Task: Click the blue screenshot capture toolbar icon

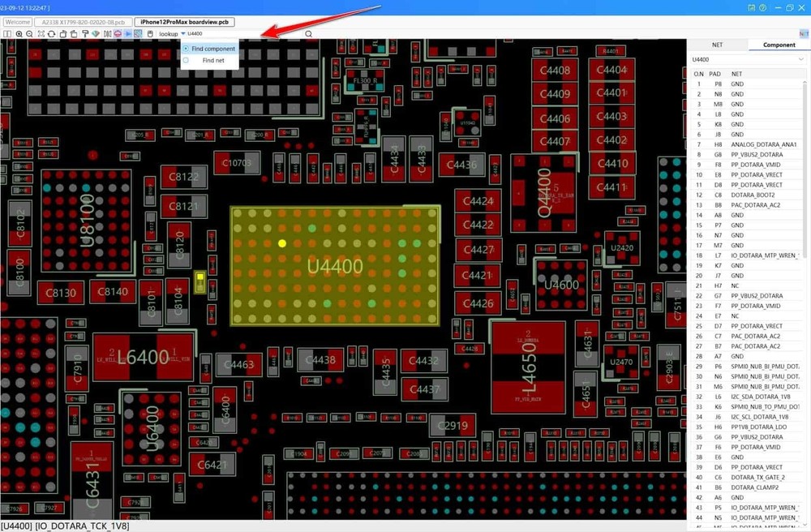Action: pyautogui.click(x=137, y=34)
